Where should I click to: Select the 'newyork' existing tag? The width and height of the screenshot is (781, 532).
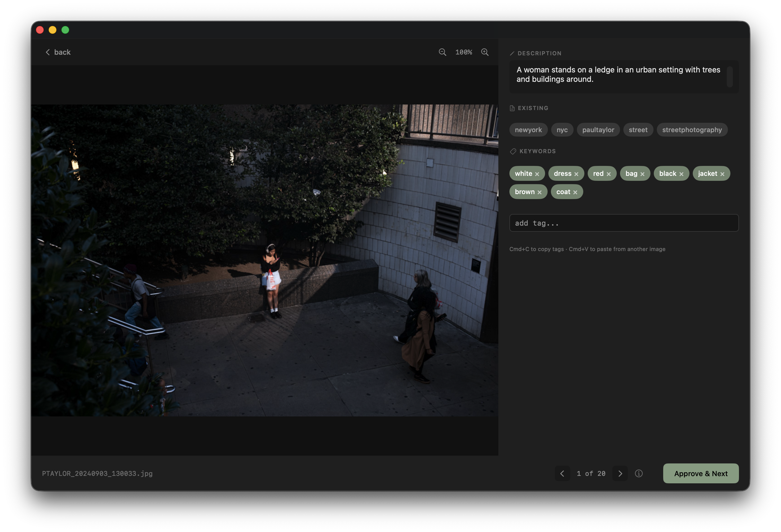528,130
